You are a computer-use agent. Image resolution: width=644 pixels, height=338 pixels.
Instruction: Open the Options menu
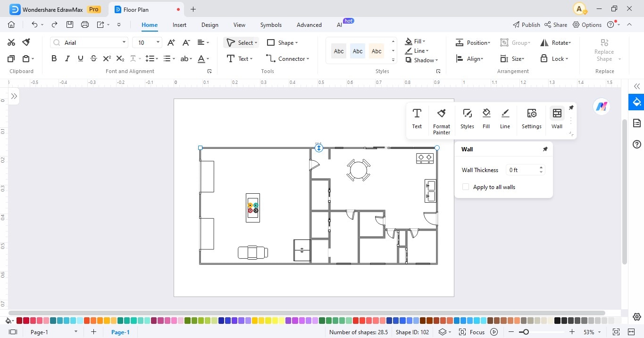pos(587,25)
